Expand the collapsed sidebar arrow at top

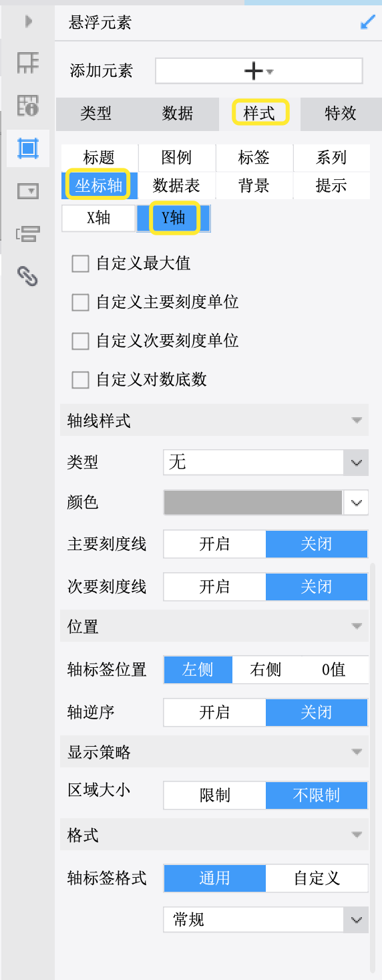(x=29, y=21)
